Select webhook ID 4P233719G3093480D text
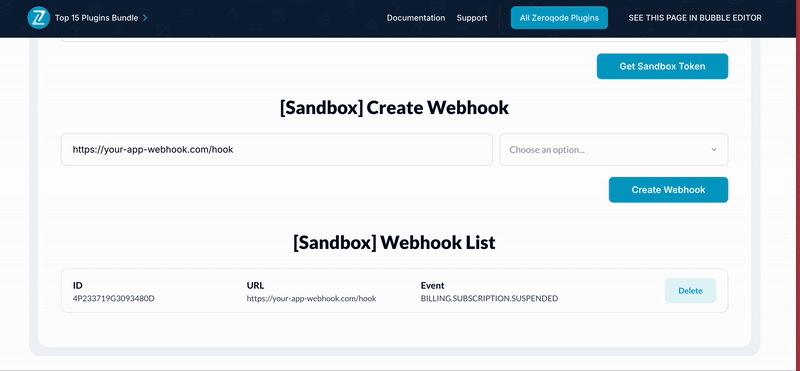Image resolution: width=800 pixels, height=371 pixels. click(114, 298)
